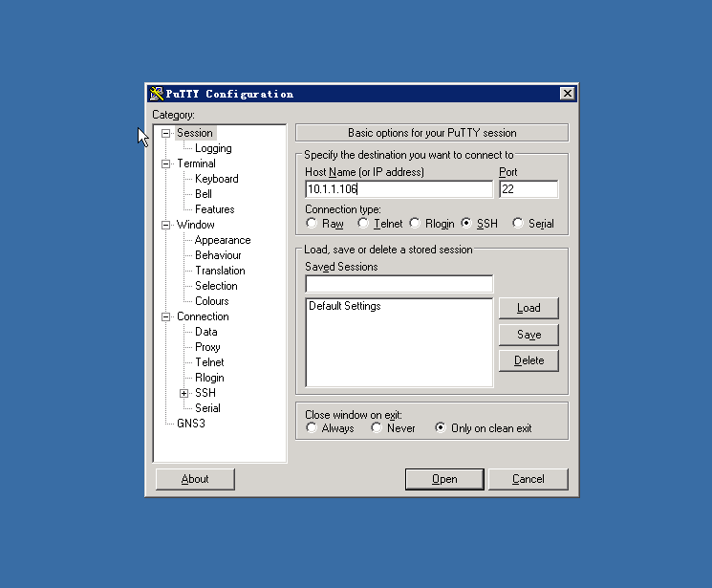Open the Connection category
Screen dimensions: 712x588
203,316
